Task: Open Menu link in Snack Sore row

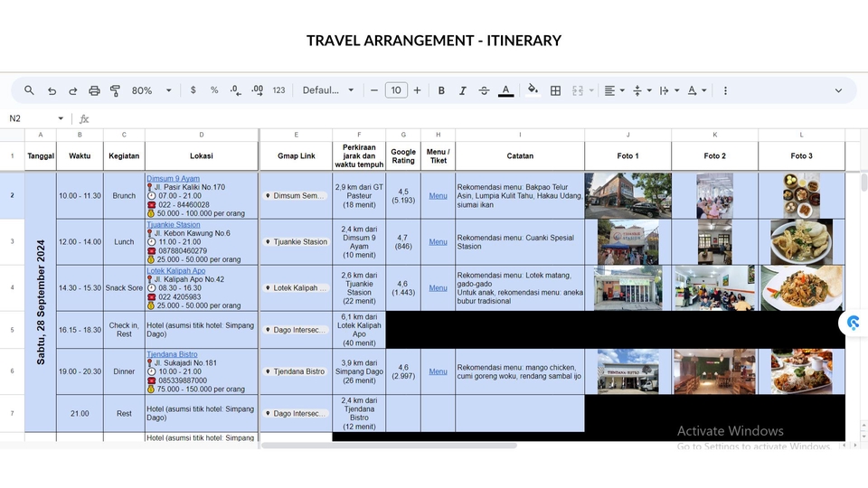Action: (438, 287)
